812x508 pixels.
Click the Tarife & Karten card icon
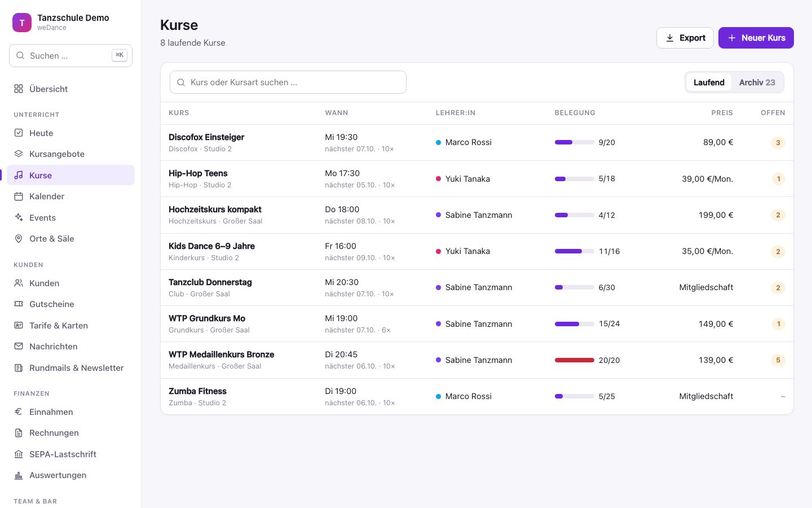tap(19, 325)
